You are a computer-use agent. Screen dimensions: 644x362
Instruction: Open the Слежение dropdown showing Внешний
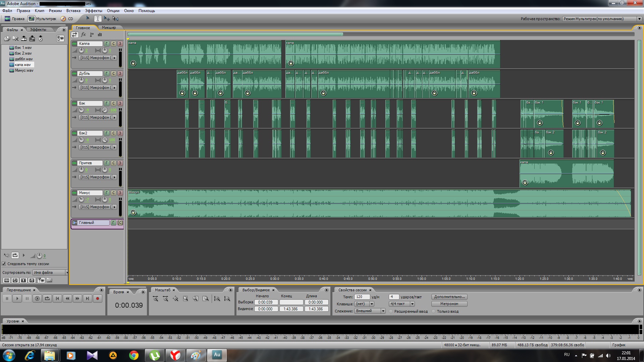click(383, 311)
